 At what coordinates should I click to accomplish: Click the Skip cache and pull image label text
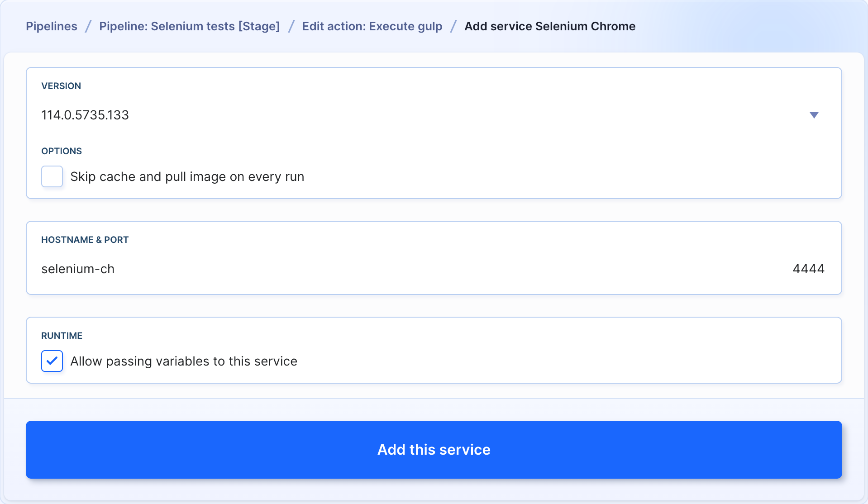(187, 176)
